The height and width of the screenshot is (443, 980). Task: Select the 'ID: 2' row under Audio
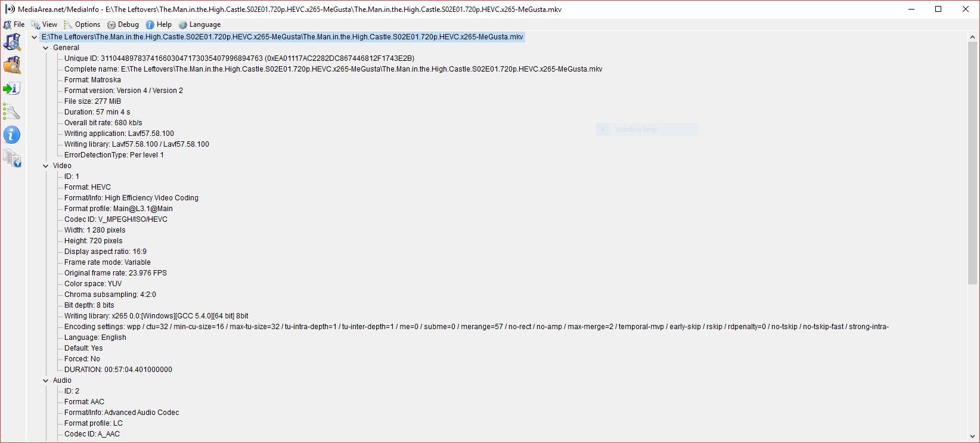coord(72,391)
